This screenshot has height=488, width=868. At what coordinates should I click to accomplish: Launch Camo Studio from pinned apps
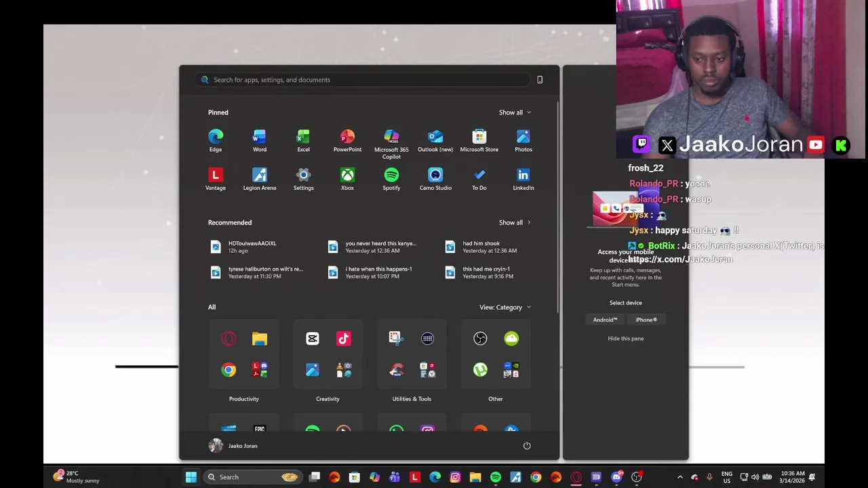(x=435, y=180)
